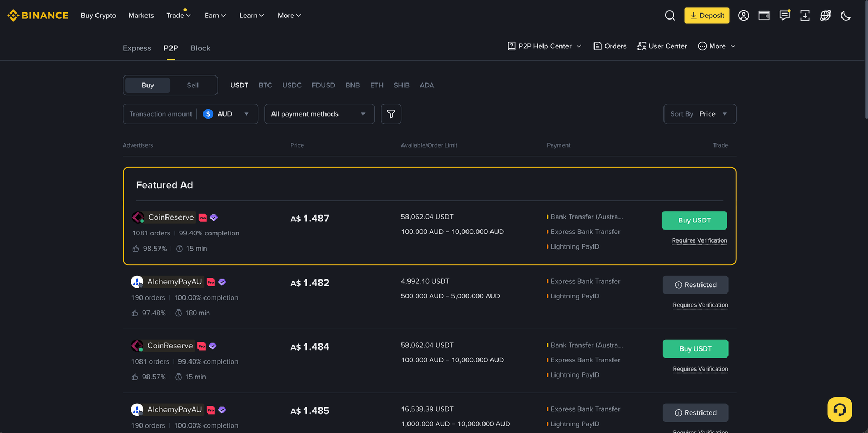868x433 pixels.
Task: Select the BTC coin tab
Action: point(265,85)
